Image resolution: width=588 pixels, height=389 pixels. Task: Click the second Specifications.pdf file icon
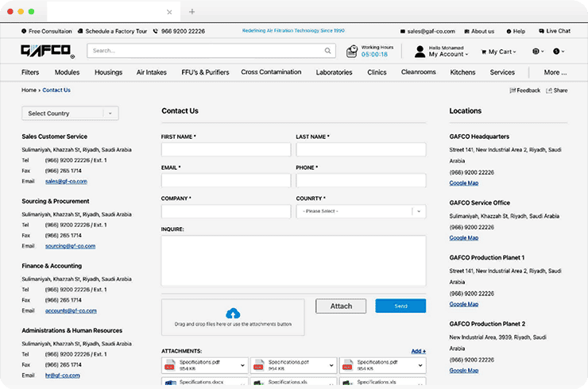(259, 365)
